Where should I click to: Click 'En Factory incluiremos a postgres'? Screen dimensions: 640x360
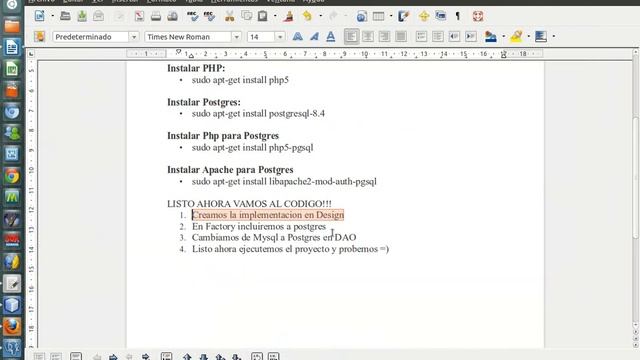point(259,226)
